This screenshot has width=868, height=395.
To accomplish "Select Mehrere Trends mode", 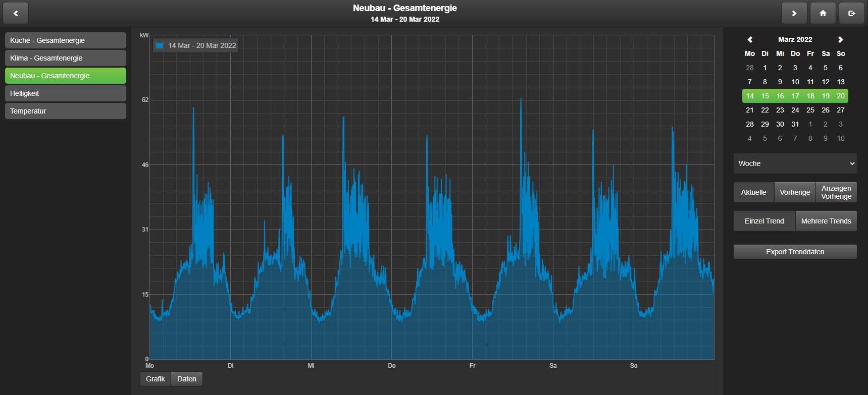I will (x=826, y=221).
